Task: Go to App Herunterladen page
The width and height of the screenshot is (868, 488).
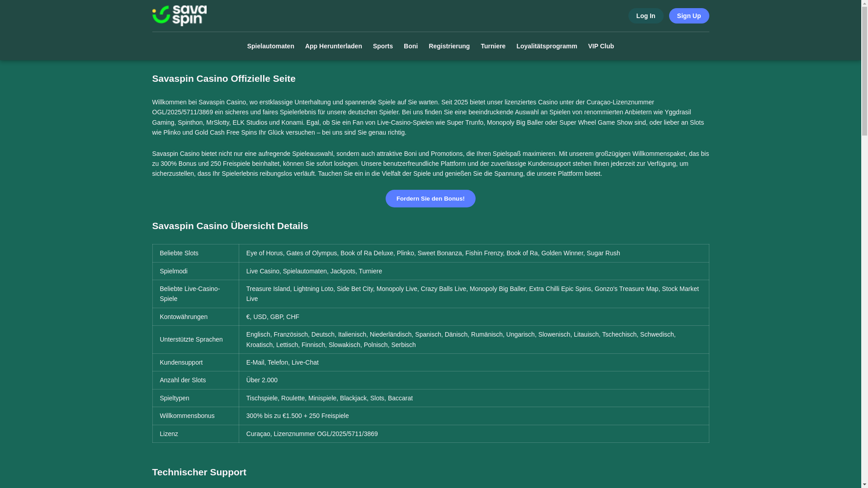Action: tap(333, 46)
